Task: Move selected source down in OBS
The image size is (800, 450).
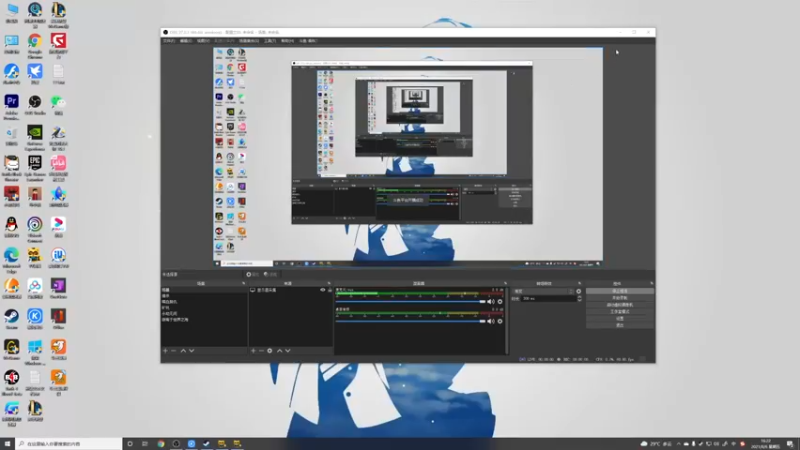Action: [288, 351]
